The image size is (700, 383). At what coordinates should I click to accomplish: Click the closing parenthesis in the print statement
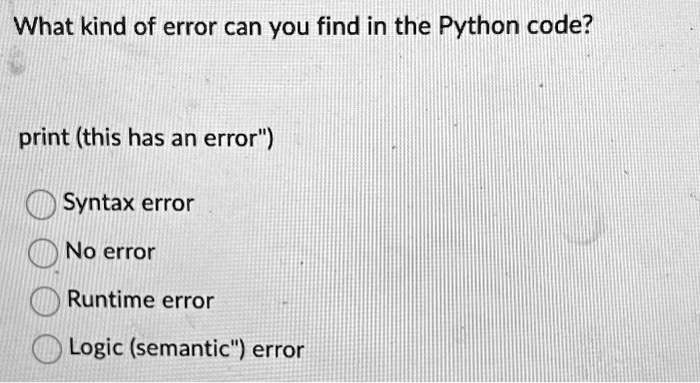(270, 137)
